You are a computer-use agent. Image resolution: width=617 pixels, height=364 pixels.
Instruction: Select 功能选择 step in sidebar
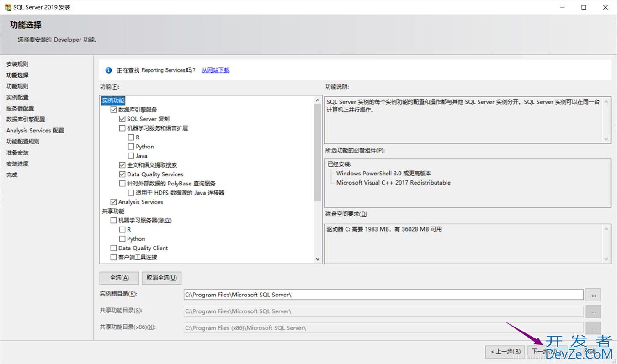17,75
